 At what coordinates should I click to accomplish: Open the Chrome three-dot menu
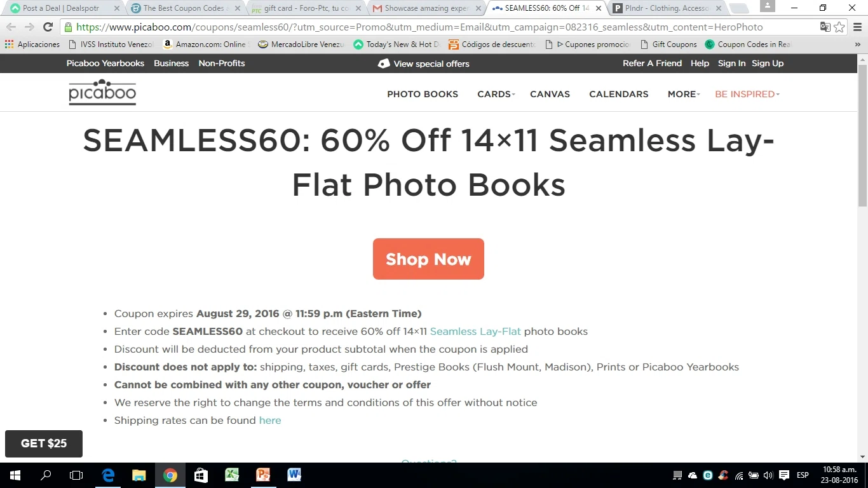click(857, 27)
